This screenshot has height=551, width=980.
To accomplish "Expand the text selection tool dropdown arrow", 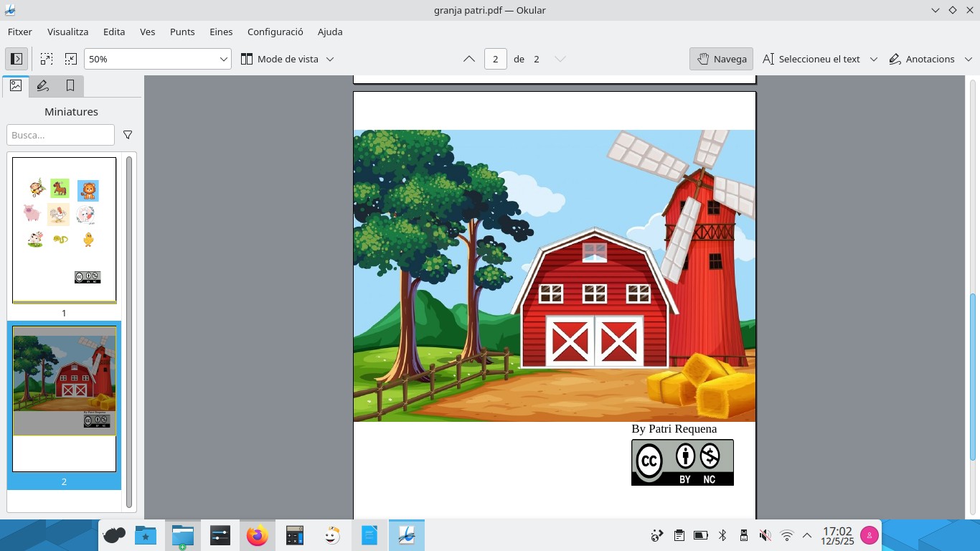I will coord(873,59).
